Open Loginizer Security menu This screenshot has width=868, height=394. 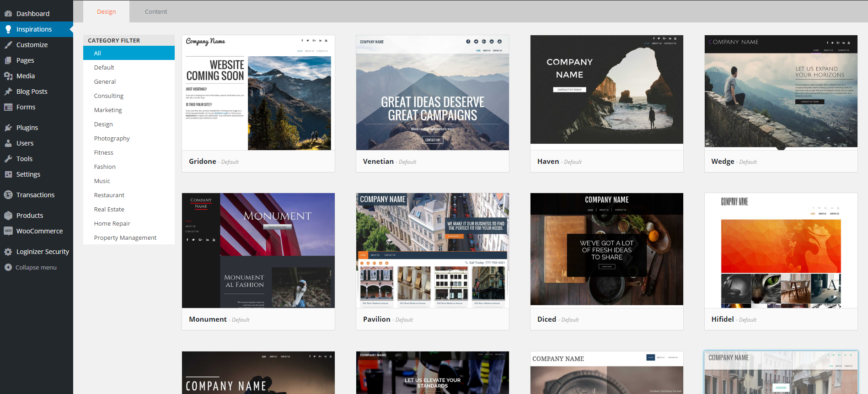tap(37, 252)
